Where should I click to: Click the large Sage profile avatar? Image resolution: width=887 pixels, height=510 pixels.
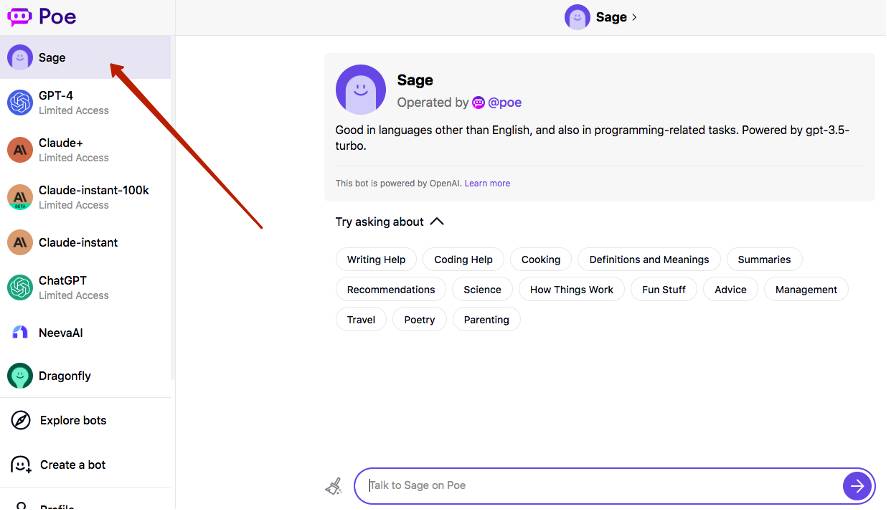point(360,89)
